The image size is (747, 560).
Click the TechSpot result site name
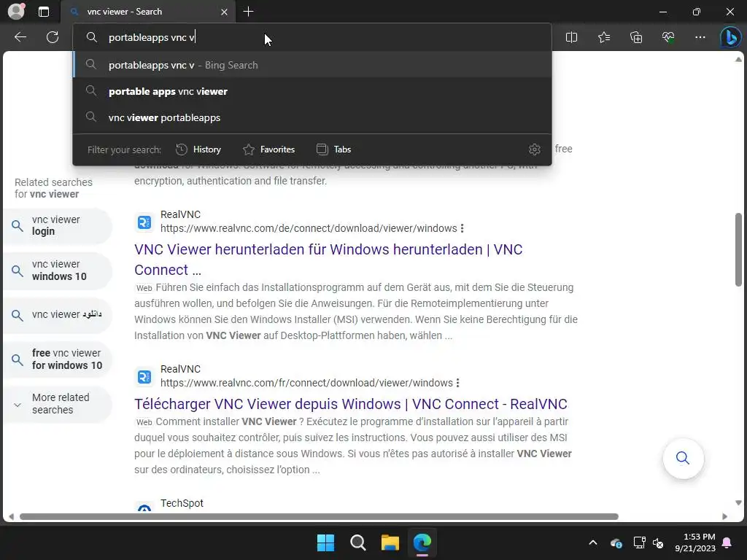182,503
